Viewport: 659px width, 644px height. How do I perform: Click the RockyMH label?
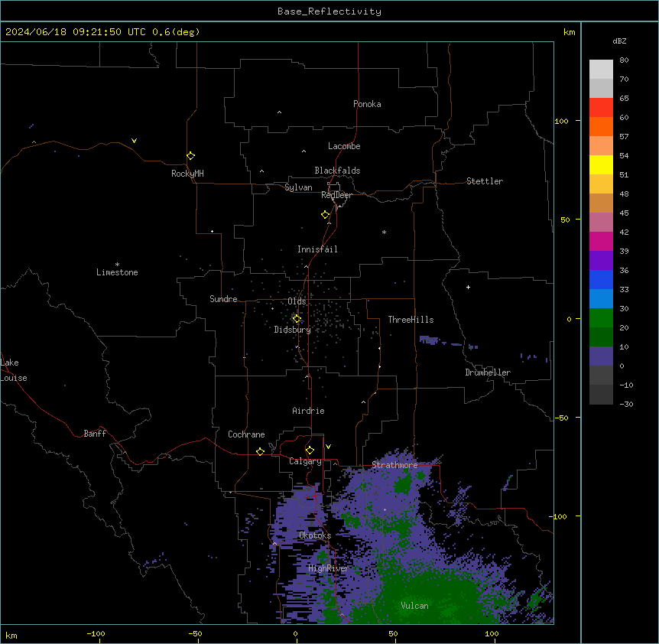click(187, 174)
